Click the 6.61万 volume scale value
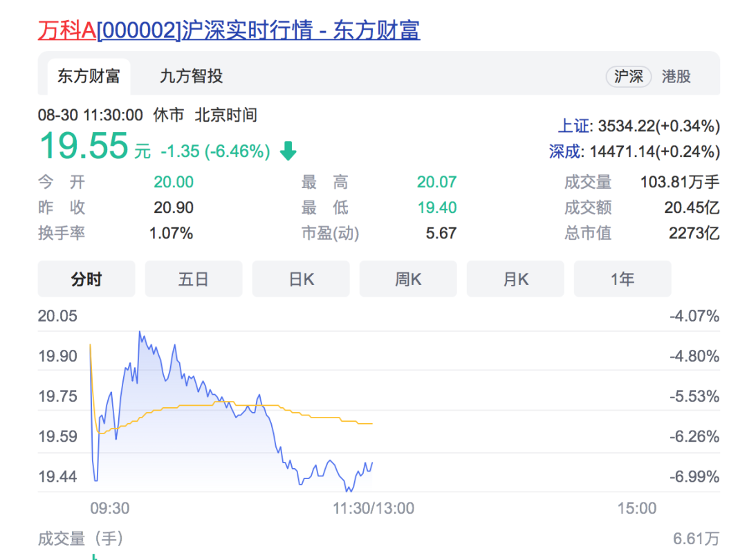 click(696, 539)
